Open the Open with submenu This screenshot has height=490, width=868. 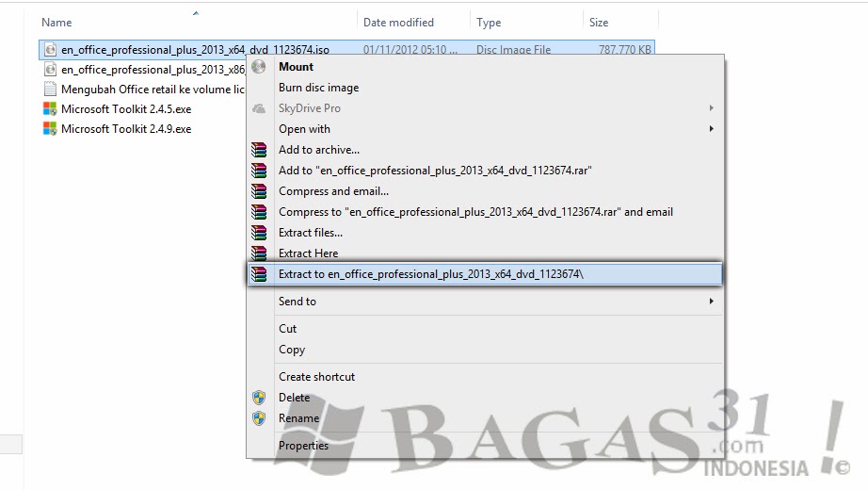[x=304, y=129]
